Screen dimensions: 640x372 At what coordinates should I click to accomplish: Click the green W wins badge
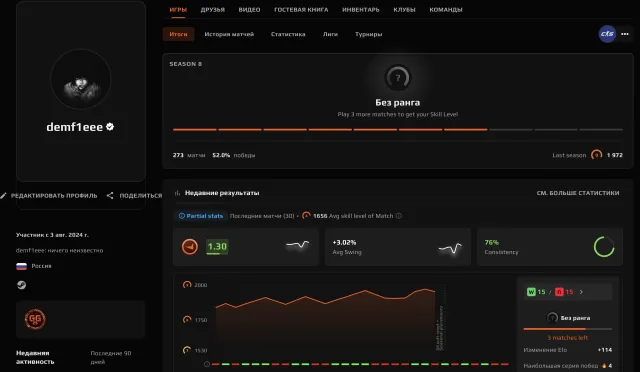(531, 292)
